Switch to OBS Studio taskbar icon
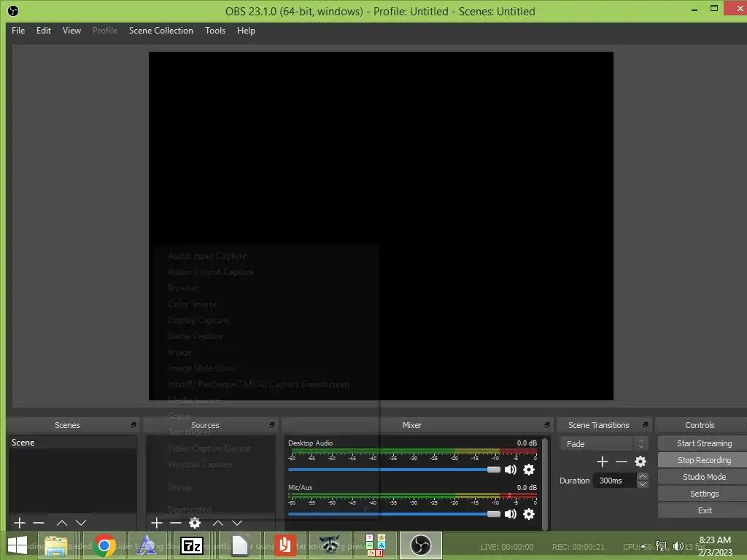Screen dimensions: 747x560 tap(421, 545)
